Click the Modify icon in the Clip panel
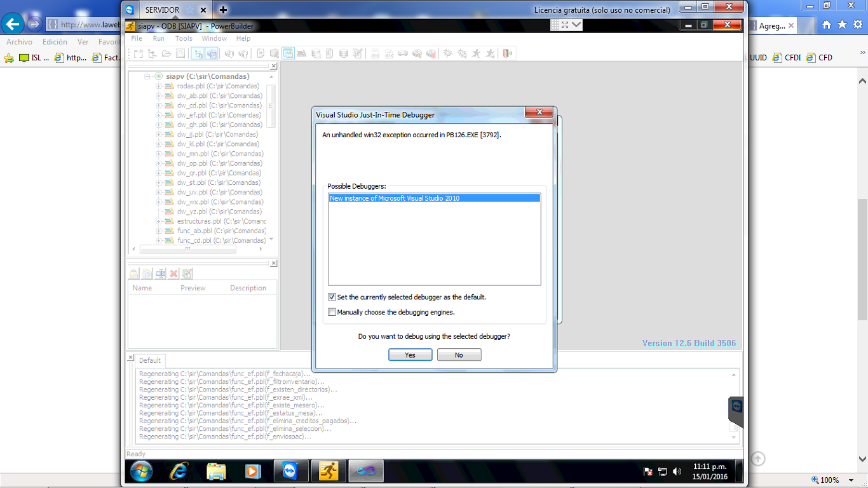 tap(187, 274)
